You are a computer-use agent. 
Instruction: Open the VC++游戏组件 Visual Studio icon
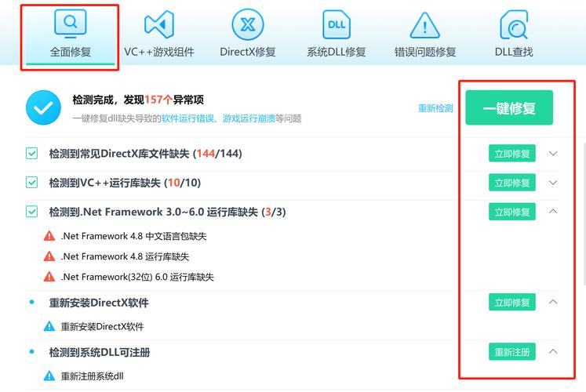159,24
